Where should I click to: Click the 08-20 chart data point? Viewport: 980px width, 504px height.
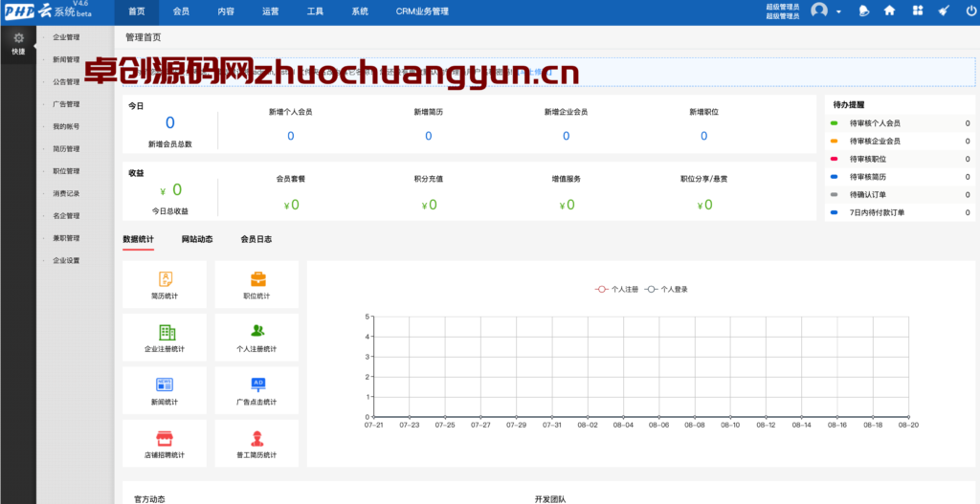(908, 417)
